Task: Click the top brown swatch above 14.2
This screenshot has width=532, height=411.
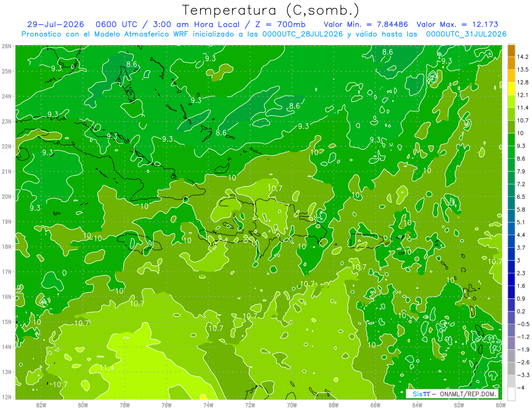Action: (x=511, y=51)
